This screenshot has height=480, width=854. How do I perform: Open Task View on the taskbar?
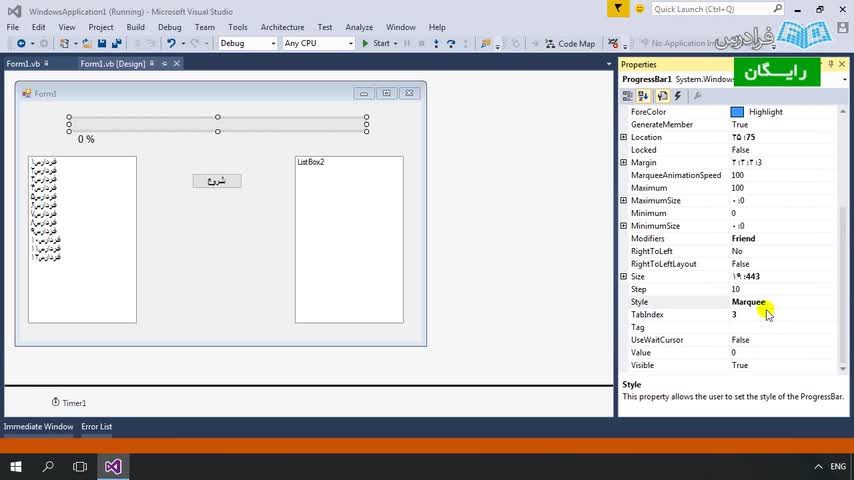point(80,466)
